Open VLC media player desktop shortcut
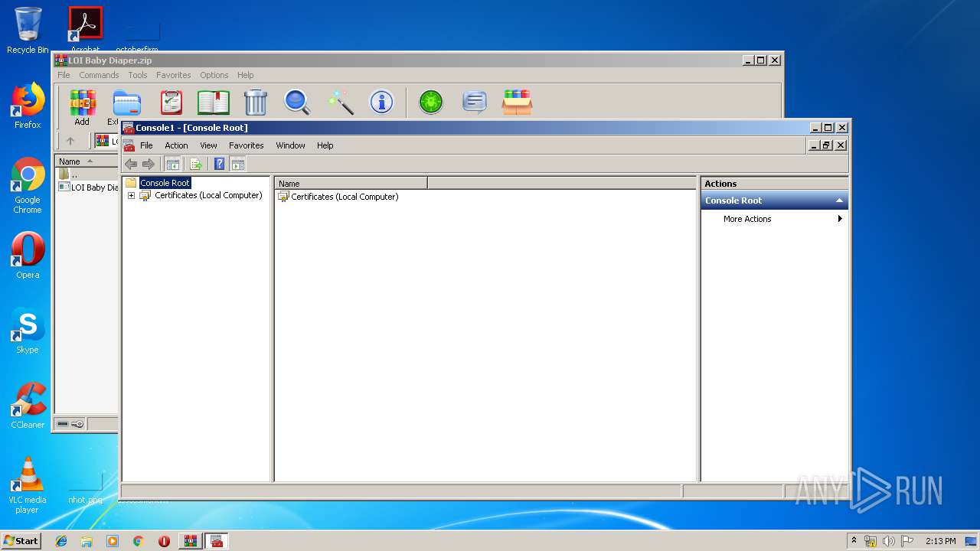The height and width of the screenshot is (551, 980). [x=28, y=485]
